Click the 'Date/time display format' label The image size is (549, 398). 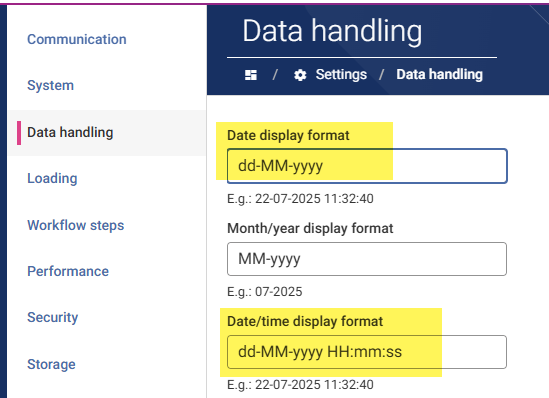pyautogui.click(x=305, y=321)
